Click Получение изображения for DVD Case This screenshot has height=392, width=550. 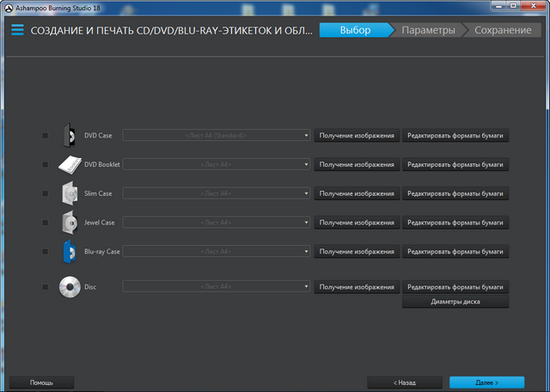pyautogui.click(x=357, y=136)
